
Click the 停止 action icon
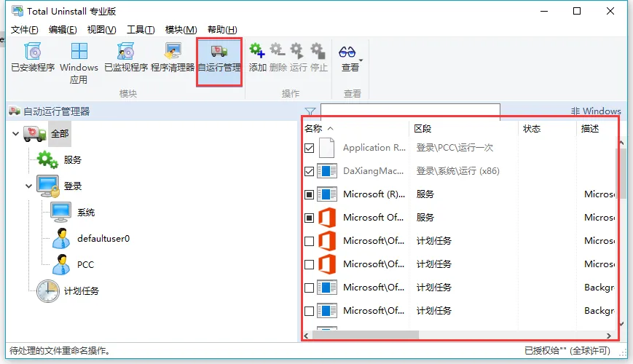click(x=318, y=50)
